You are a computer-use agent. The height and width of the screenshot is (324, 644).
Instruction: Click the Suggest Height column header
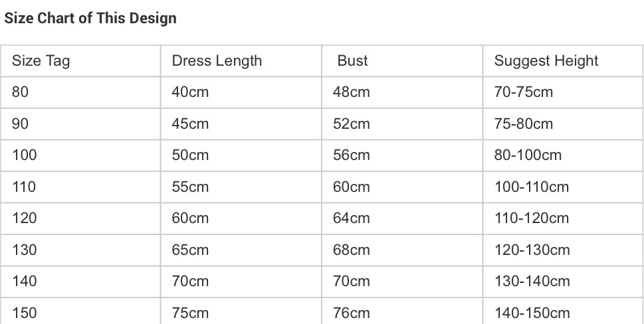(x=546, y=61)
